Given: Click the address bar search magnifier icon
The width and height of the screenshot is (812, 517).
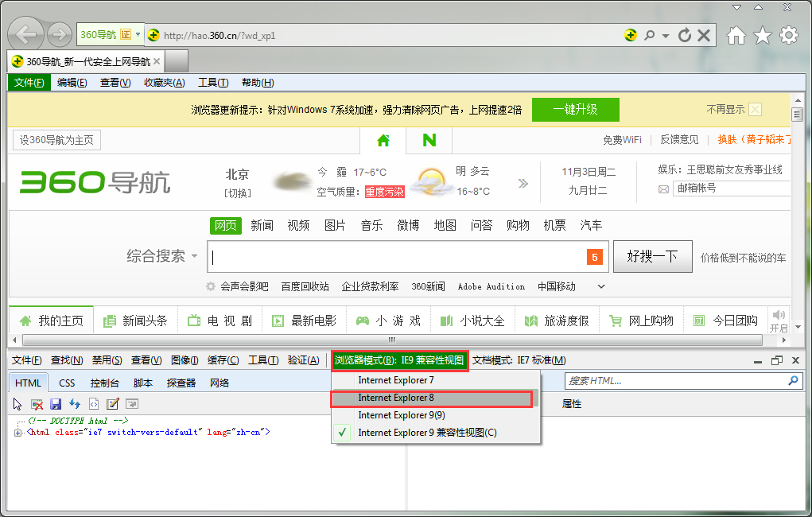Looking at the screenshot, I should 650,35.
